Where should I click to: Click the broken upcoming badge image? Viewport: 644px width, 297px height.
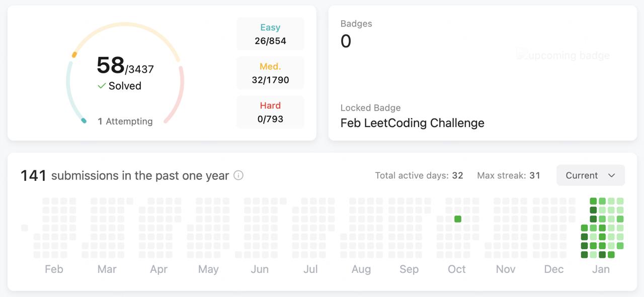click(x=563, y=55)
